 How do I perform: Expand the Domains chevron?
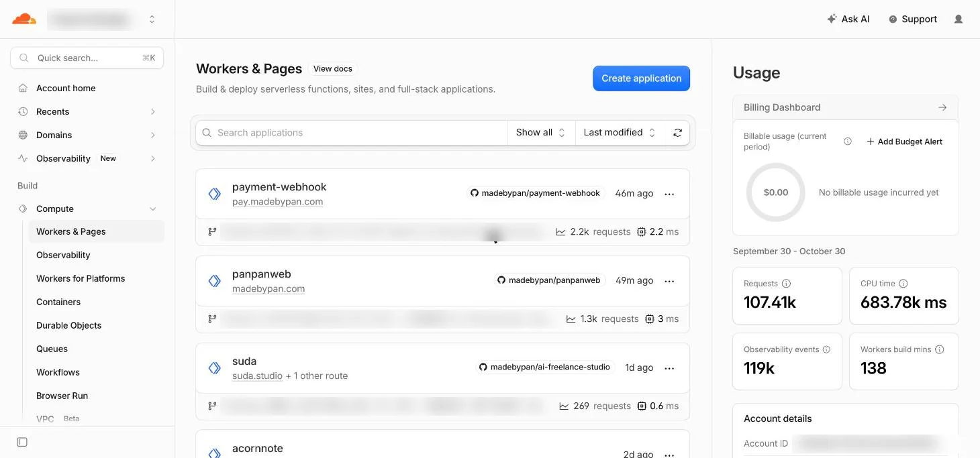153,135
